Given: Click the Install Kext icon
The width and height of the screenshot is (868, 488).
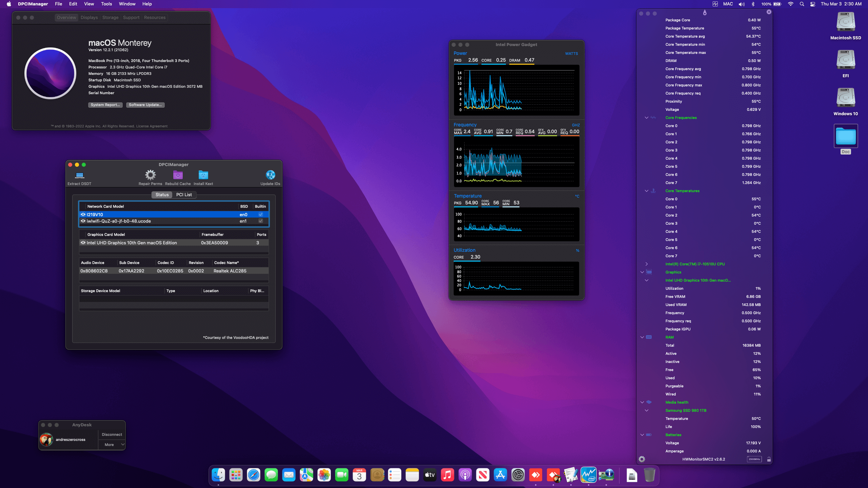Looking at the screenshot, I should pos(203,175).
